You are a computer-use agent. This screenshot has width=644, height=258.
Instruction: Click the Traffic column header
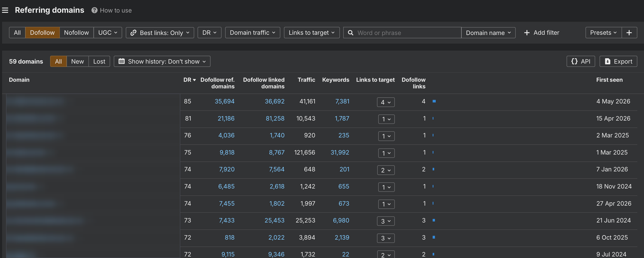coord(307,80)
